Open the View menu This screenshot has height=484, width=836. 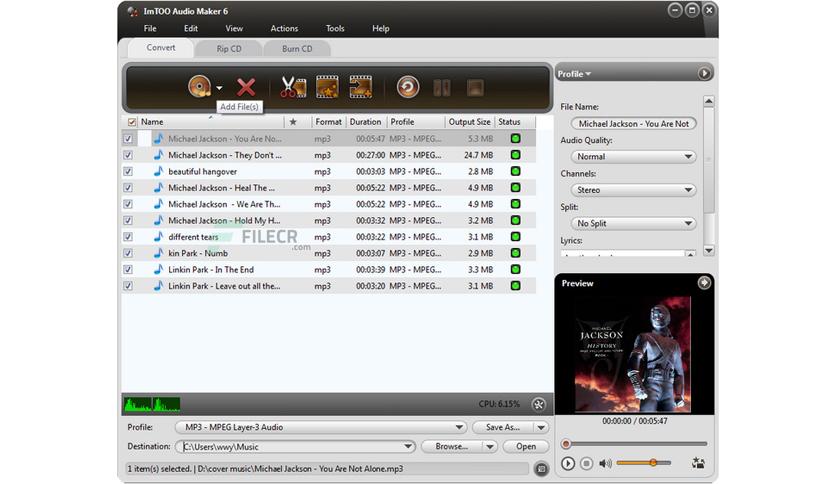pos(234,28)
